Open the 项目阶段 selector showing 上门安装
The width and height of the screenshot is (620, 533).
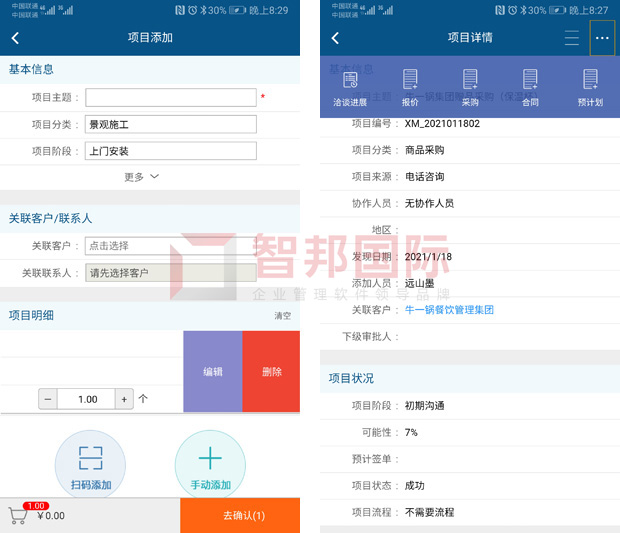click(171, 151)
